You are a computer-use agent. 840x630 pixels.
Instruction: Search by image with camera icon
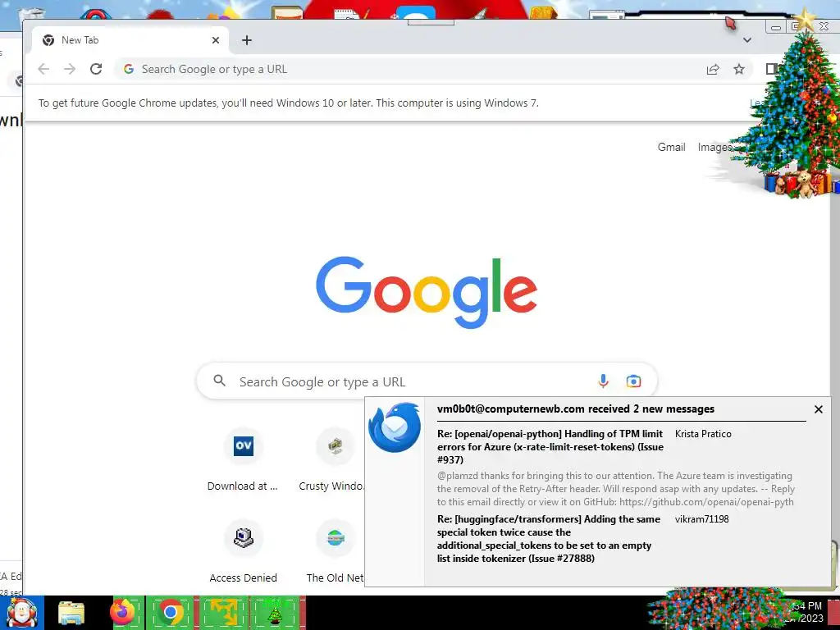tap(633, 381)
